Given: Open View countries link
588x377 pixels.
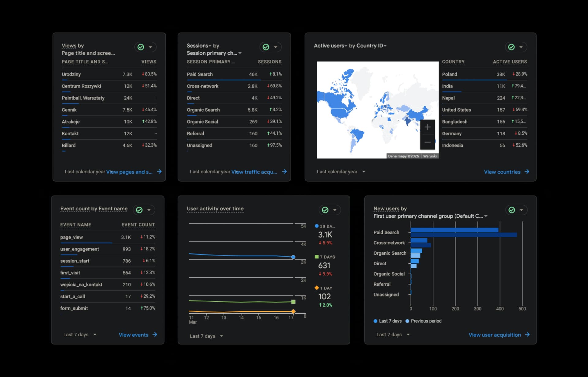Looking at the screenshot, I should (502, 172).
